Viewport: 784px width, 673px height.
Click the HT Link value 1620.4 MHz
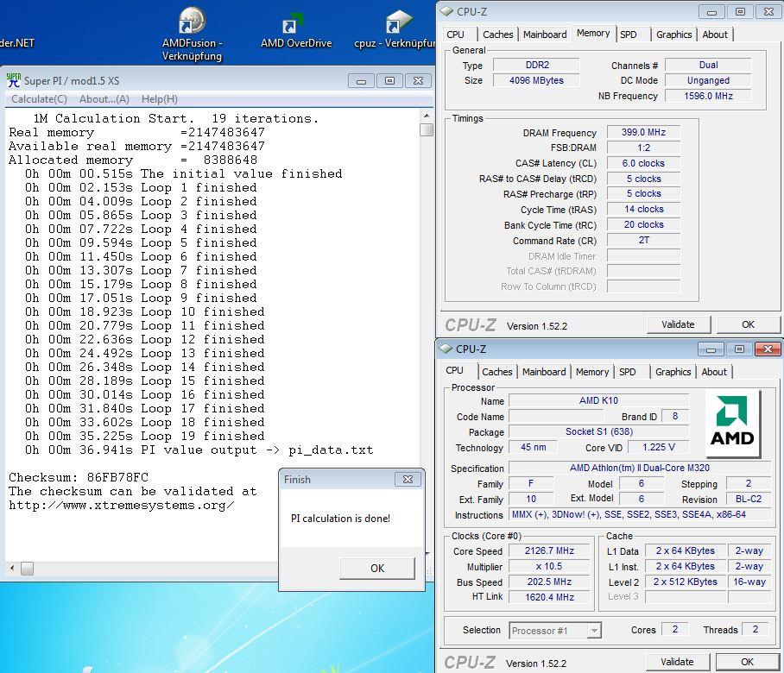(549, 597)
